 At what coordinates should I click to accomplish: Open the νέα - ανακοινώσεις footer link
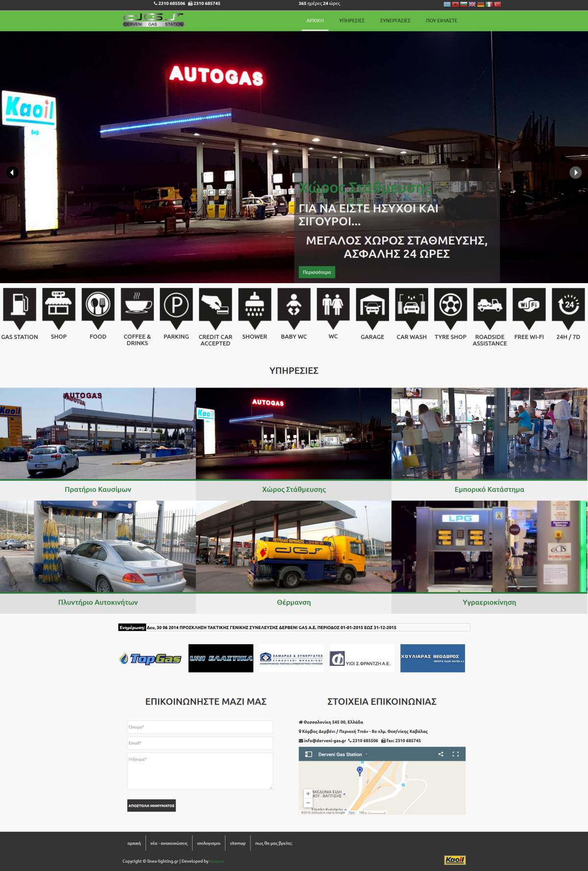[x=169, y=843]
